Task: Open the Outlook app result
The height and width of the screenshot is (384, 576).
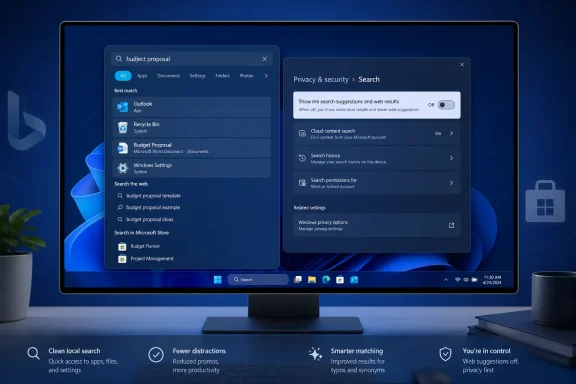Action: point(191,107)
